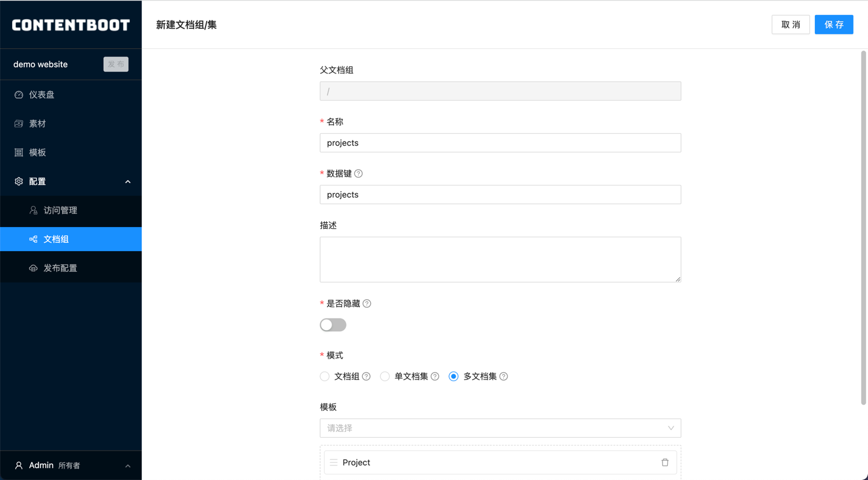Open 模板 in the sidebar
The height and width of the screenshot is (480, 868).
[x=71, y=152]
